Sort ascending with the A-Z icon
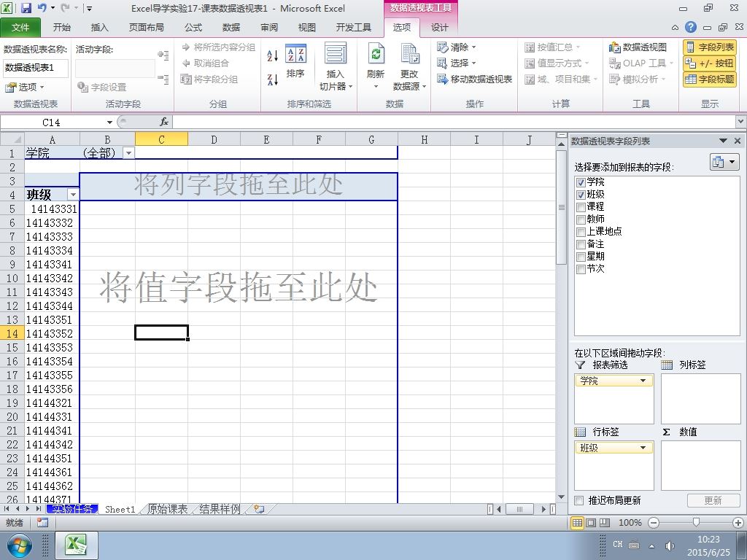This screenshot has width=747, height=560. (x=273, y=55)
